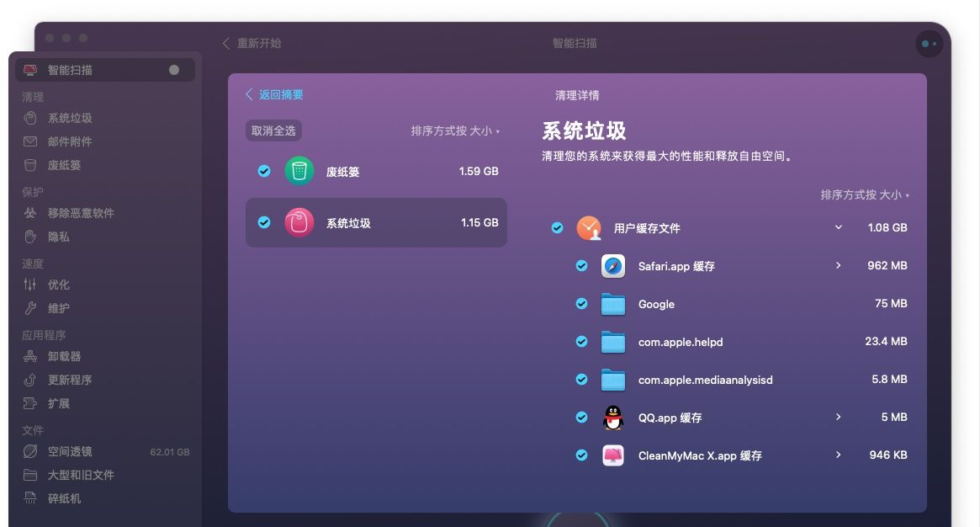Viewport: 980px width, 527px height.
Task: Toggle the QQ.app 缓存 selection
Action: click(581, 418)
